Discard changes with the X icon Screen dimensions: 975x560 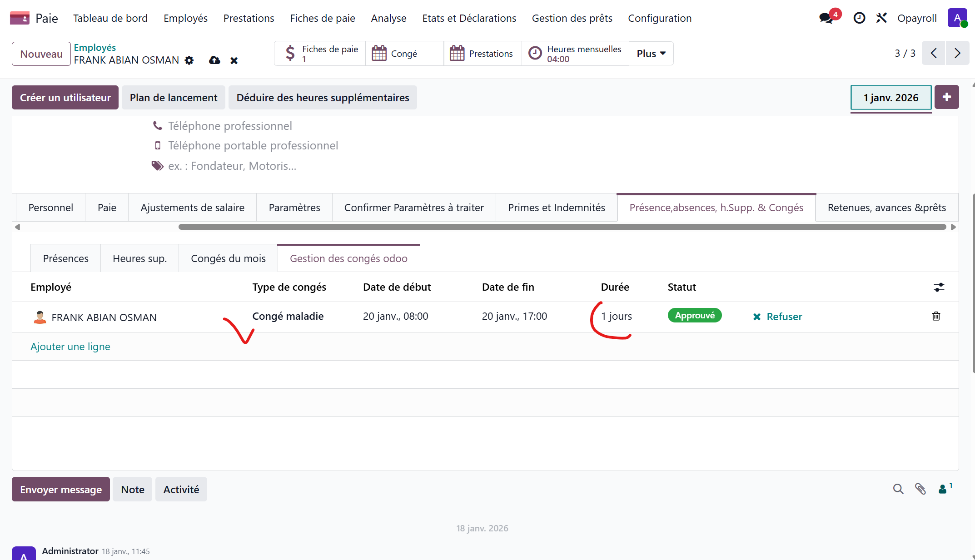pos(234,60)
